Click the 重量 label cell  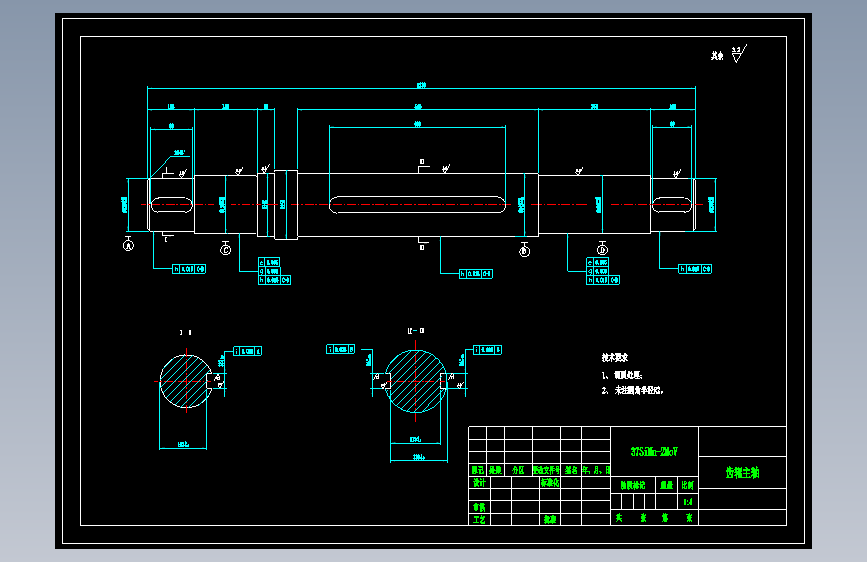[x=667, y=485]
